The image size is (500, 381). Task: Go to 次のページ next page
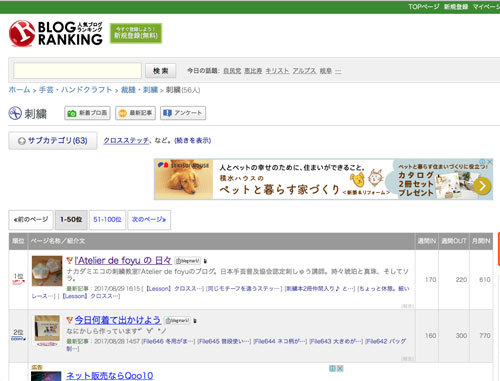pos(149,220)
